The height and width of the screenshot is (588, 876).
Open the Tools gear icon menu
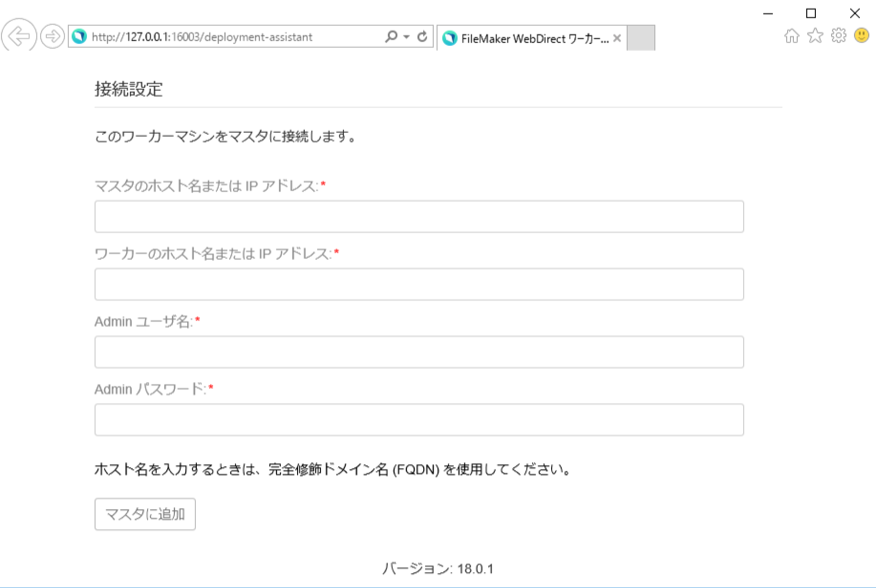(x=838, y=36)
